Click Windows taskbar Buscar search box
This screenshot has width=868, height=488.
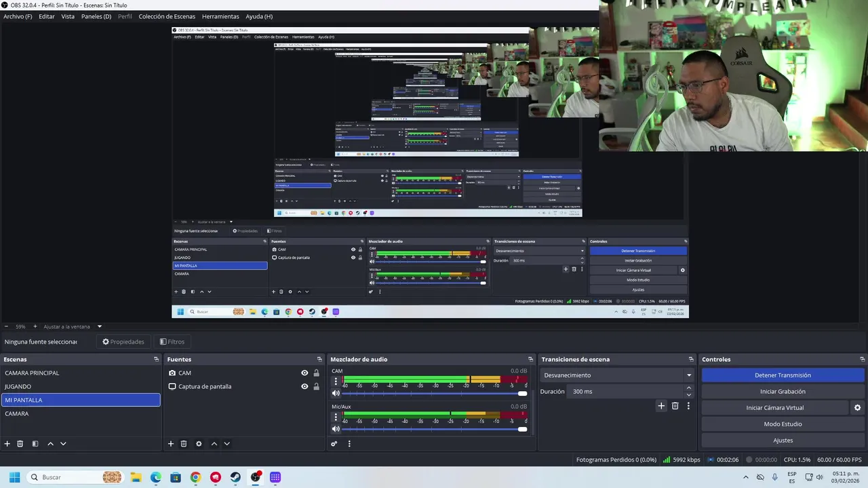[75, 477]
